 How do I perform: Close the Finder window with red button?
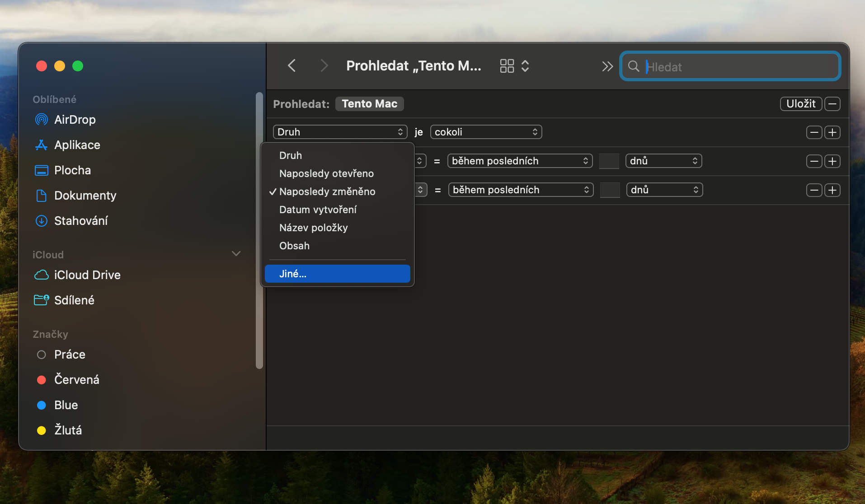(42, 66)
